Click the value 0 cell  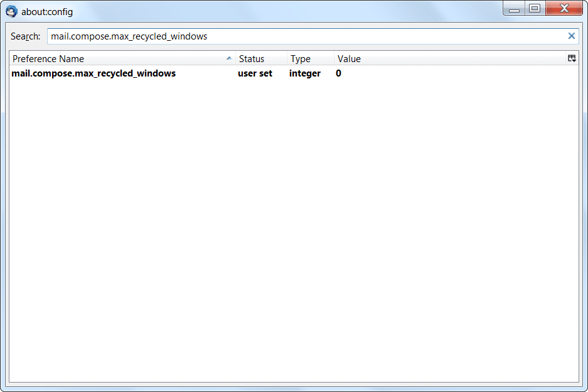339,73
